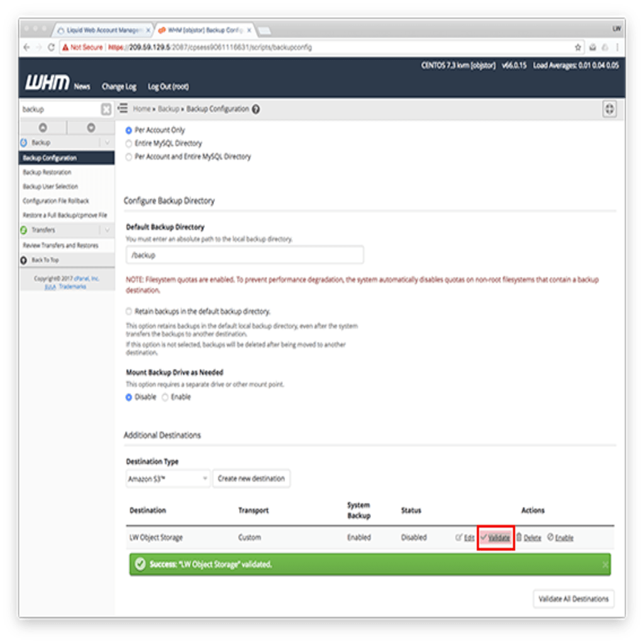Open the browser menu dots
This screenshot has width=644, height=644.
(618, 47)
